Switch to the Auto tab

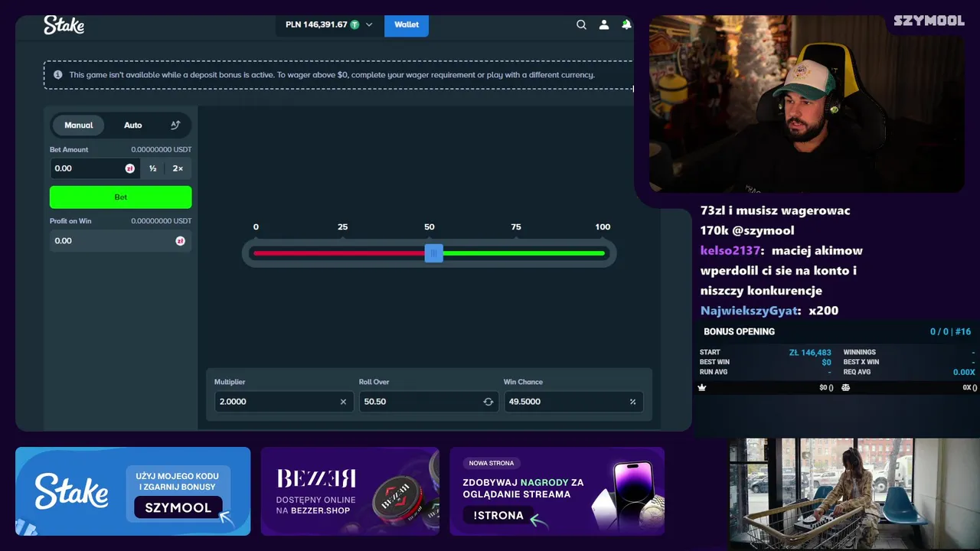133,125
